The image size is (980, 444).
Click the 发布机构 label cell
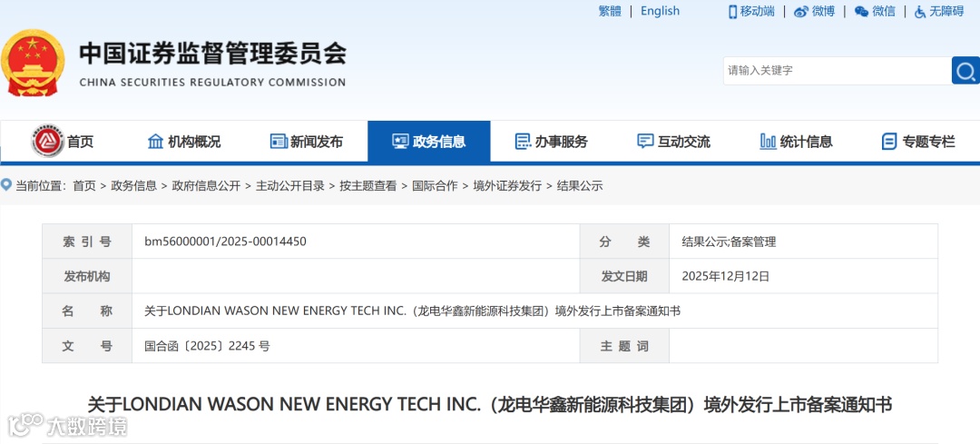click(x=87, y=276)
